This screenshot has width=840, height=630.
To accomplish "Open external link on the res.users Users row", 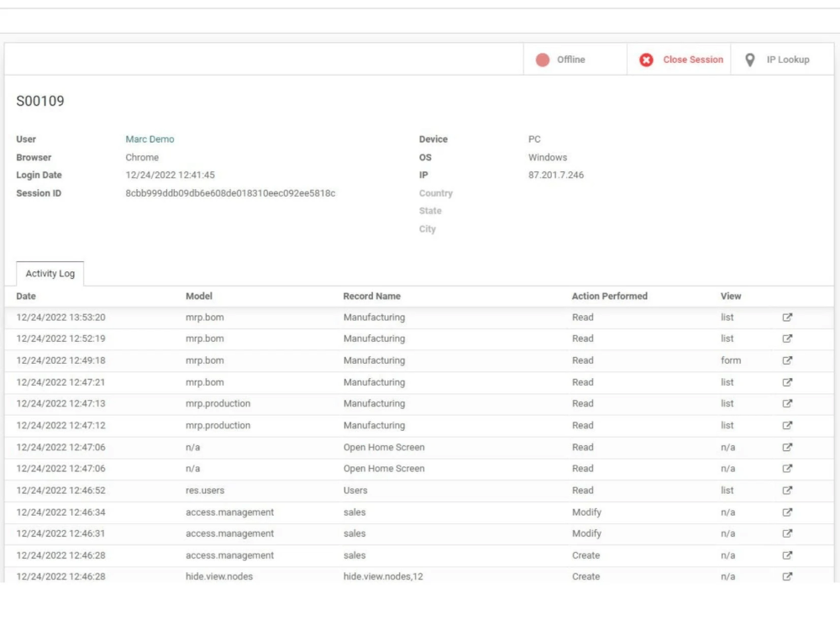I will 787,490.
